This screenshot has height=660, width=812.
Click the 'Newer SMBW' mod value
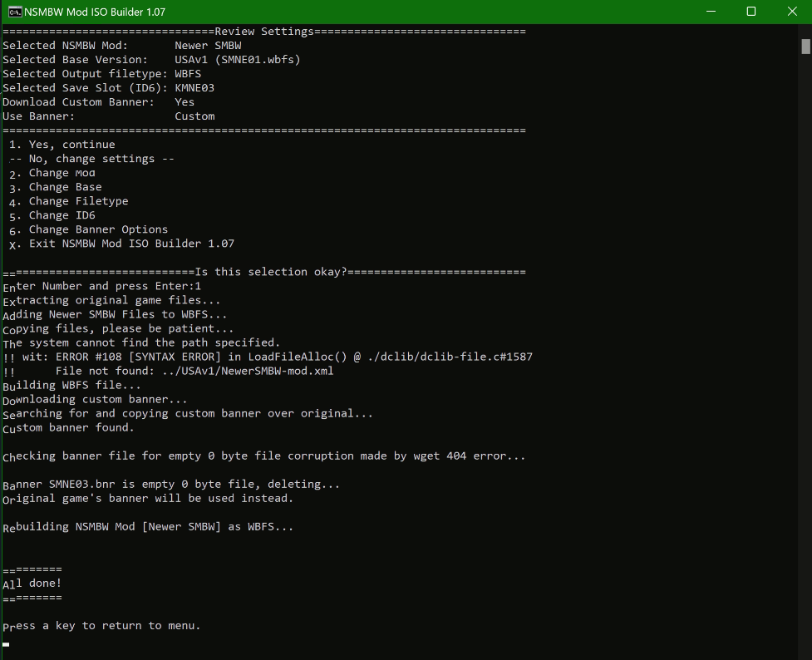[x=208, y=46]
